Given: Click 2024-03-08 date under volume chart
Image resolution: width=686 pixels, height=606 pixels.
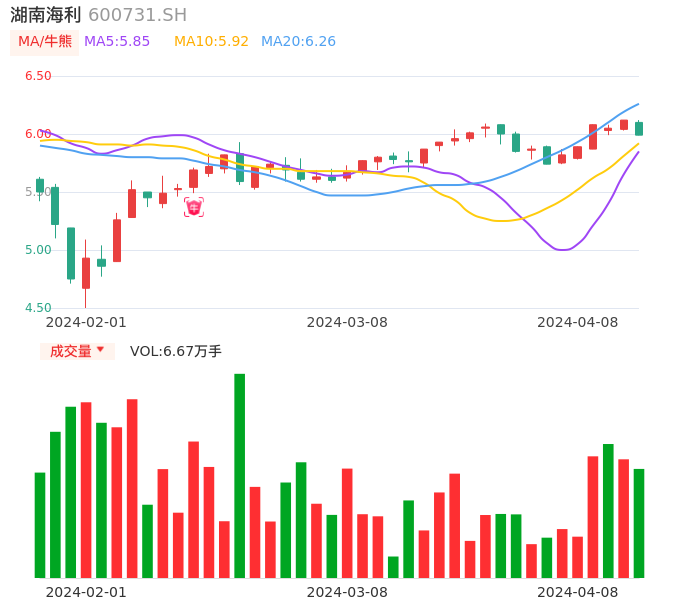Looking at the screenshot, I should (347, 592).
